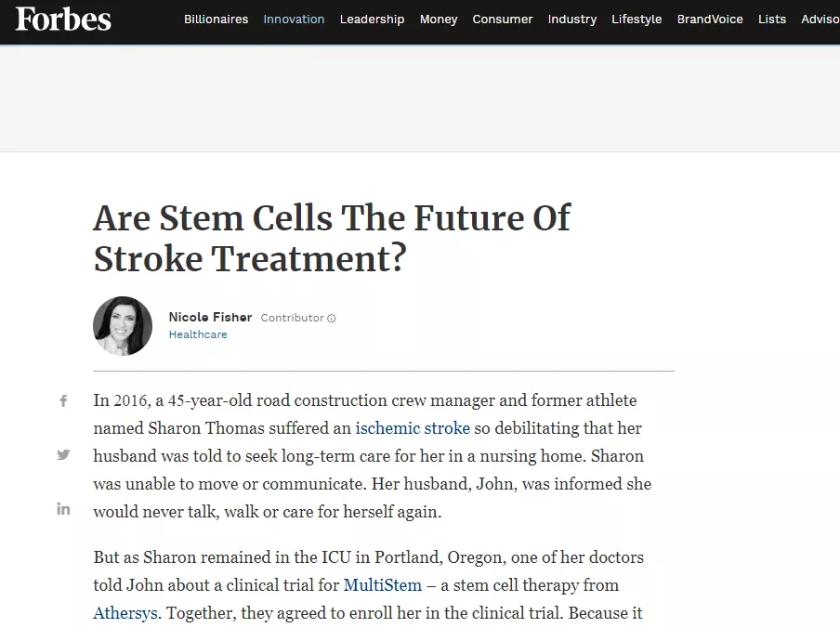
Task: Follow the ischemic stroke link
Action: 413,428
